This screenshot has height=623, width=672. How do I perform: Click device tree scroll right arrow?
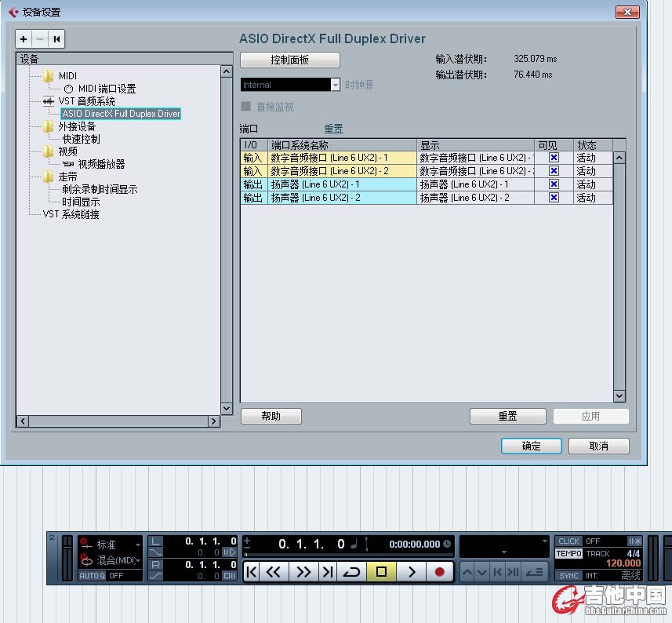tap(214, 421)
